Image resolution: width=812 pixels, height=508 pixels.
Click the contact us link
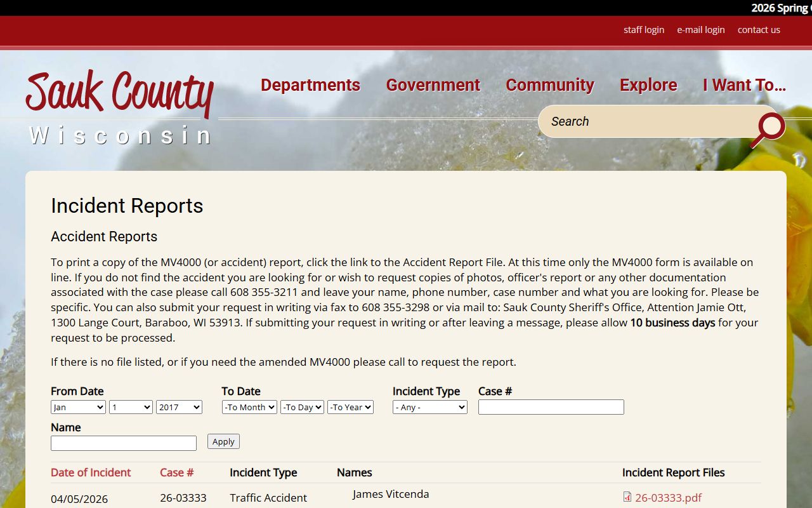click(x=759, y=30)
